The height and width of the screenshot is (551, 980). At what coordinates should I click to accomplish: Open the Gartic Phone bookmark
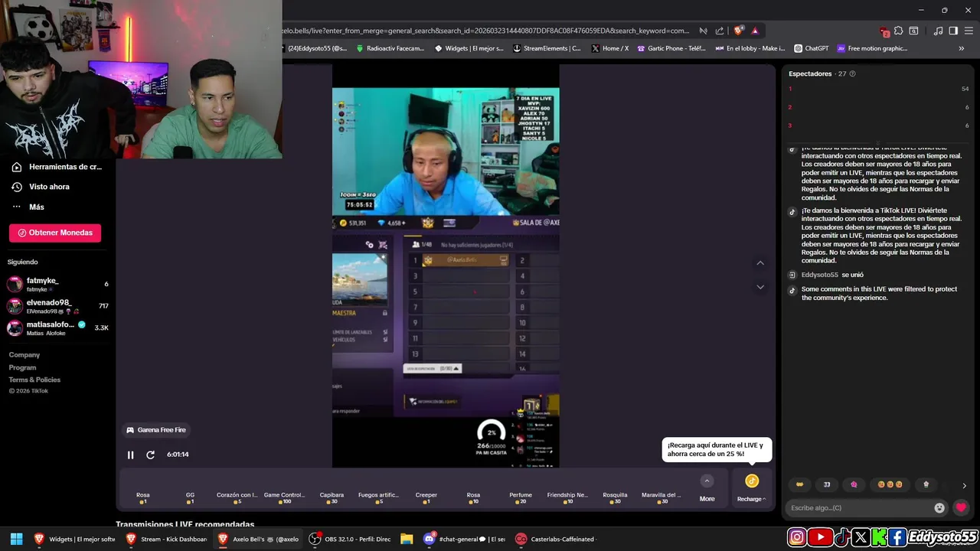click(671, 48)
